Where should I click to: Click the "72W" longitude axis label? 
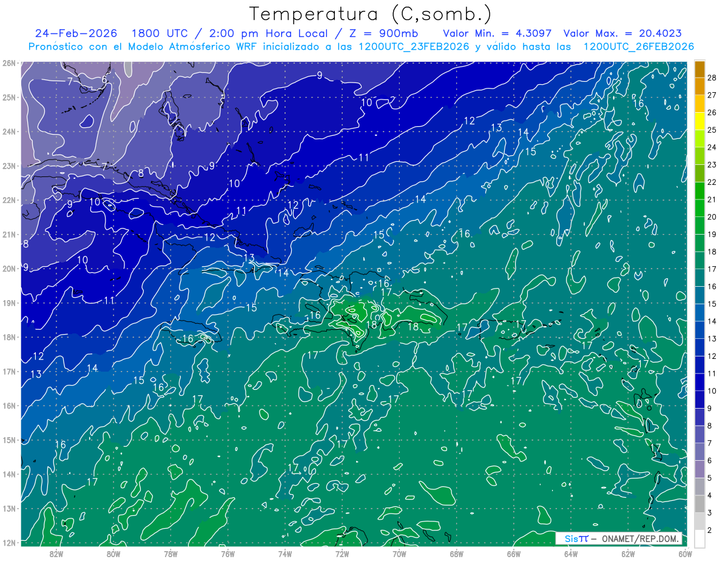342,554
